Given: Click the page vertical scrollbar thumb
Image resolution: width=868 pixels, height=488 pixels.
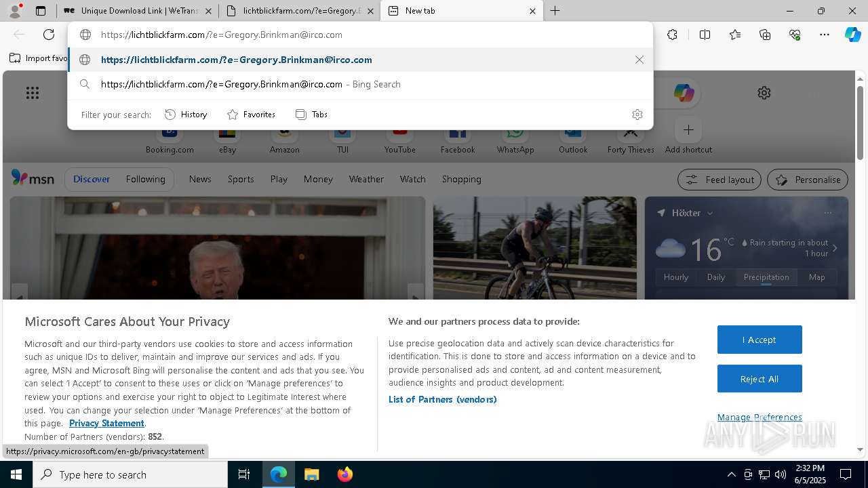Looking at the screenshot, I should pyautogui.click(x=860, y=122).
